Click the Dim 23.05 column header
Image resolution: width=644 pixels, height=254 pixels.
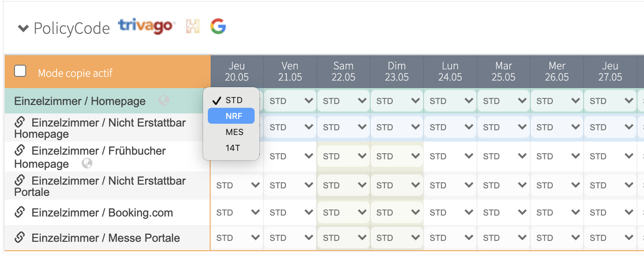point(397,71)
